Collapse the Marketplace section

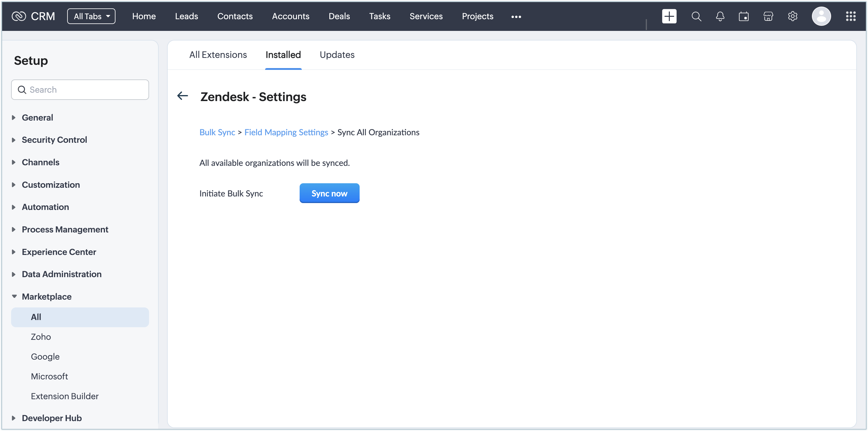pos(46,297)
